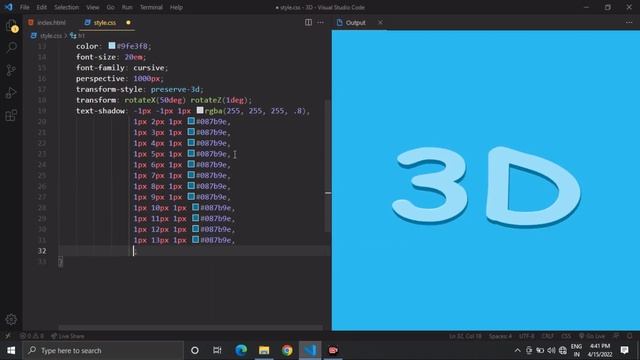Click the editor vertical scrollbar
The width and height of the screenshot is (640, 360).
(328, 165)
